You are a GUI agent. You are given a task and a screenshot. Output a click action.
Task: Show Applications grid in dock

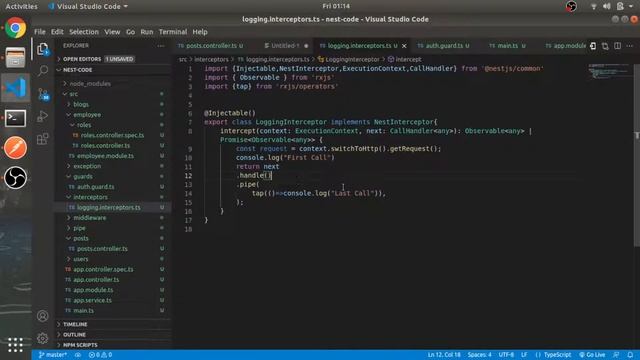[16, 345]
